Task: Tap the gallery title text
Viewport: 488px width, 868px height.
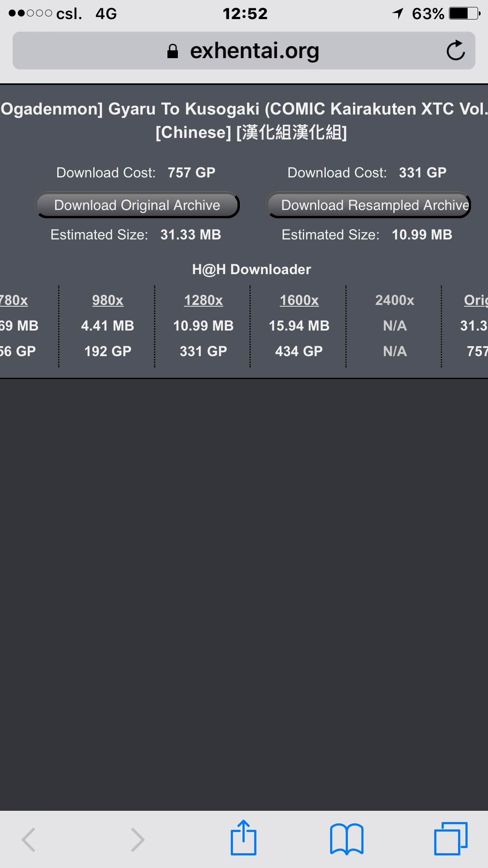Action: (x=244, y=121)
